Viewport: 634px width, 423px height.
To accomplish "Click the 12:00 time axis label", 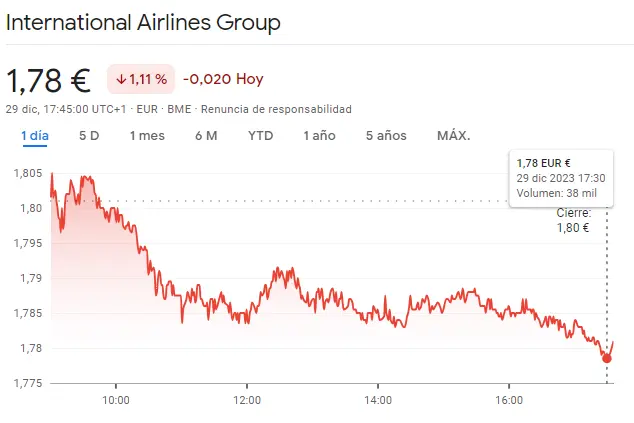I will (247, 400).
